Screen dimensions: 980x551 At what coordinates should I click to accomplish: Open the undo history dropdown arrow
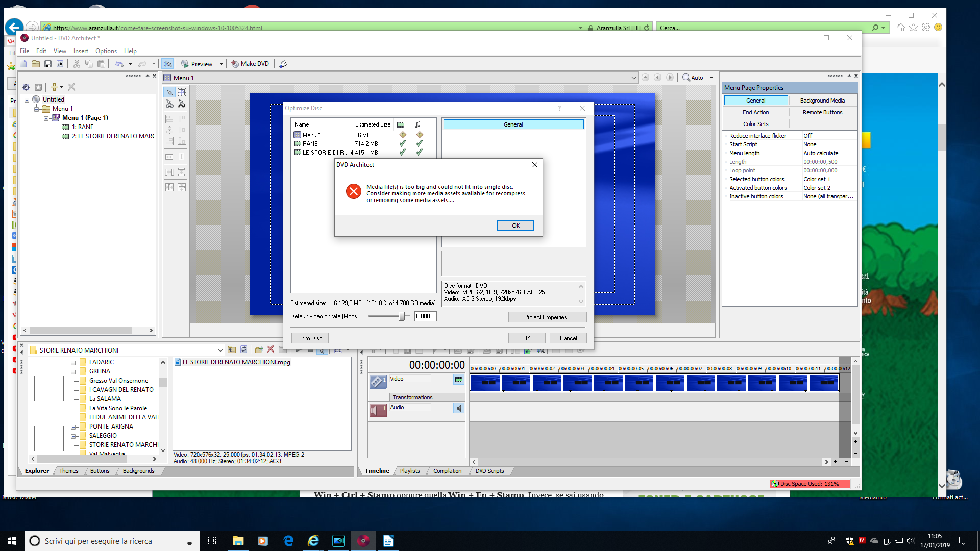pyautogui.click(x=131, y=64)
